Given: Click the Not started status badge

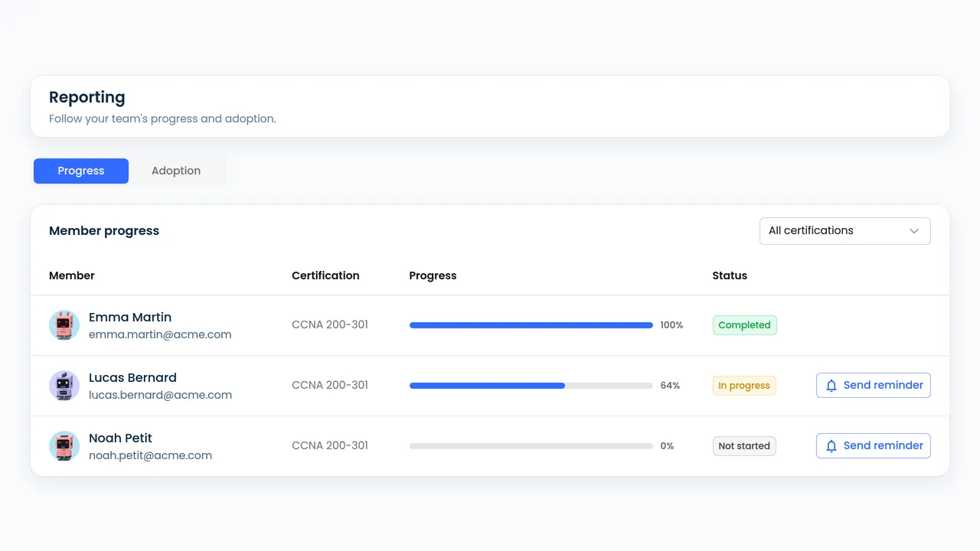Looking at the screenshot, I should click(744, 446).
